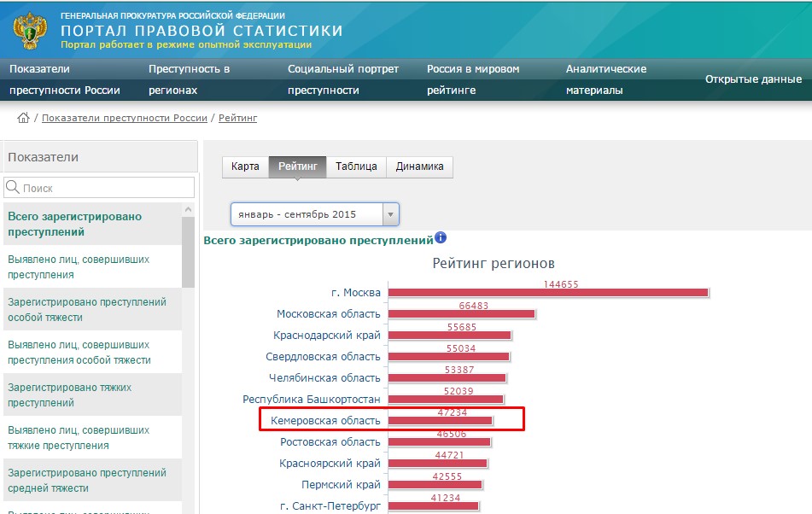Select 'Зарегистрировано тяжких преступлений' indicator
This screenshot has height=514, width=812.
(x=93, y=395)
